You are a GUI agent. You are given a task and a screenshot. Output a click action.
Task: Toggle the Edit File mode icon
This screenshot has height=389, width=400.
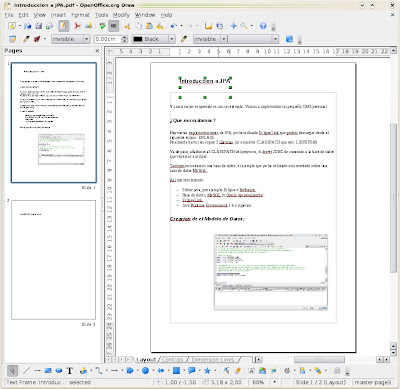coord(63,26)
